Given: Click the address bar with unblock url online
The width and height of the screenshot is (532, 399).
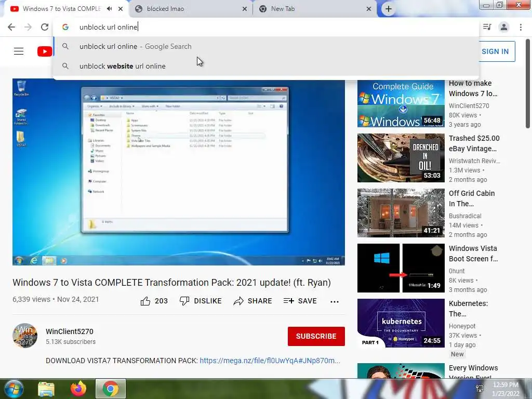Looking at the screenshot, I should coord(265,27).
